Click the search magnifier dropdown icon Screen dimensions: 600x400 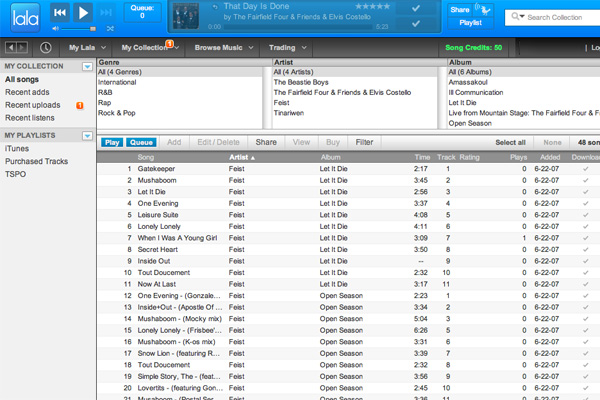(x=518, y=16)
